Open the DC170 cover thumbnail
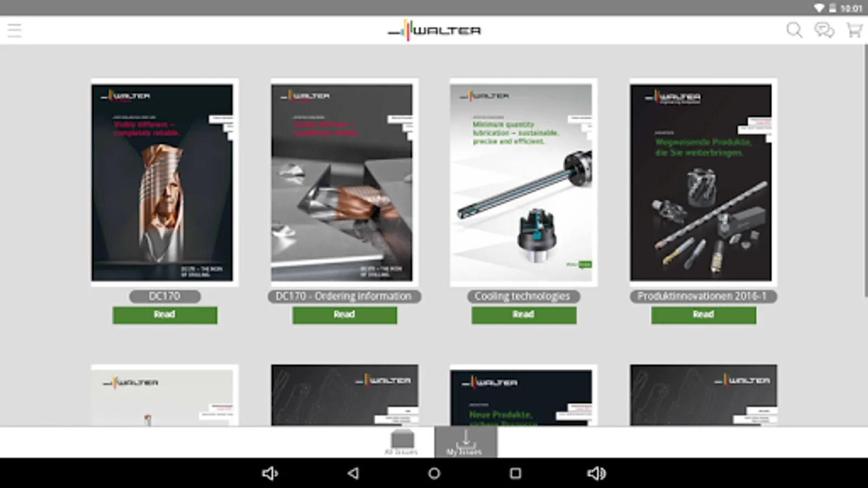The image size is (868, 488). point(165,182)
